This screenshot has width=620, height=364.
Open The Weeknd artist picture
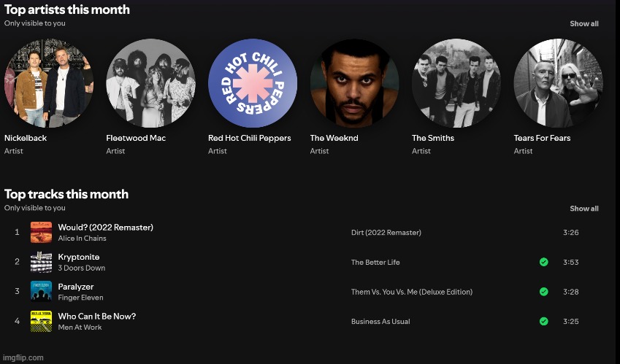click(x=354, y=83)
